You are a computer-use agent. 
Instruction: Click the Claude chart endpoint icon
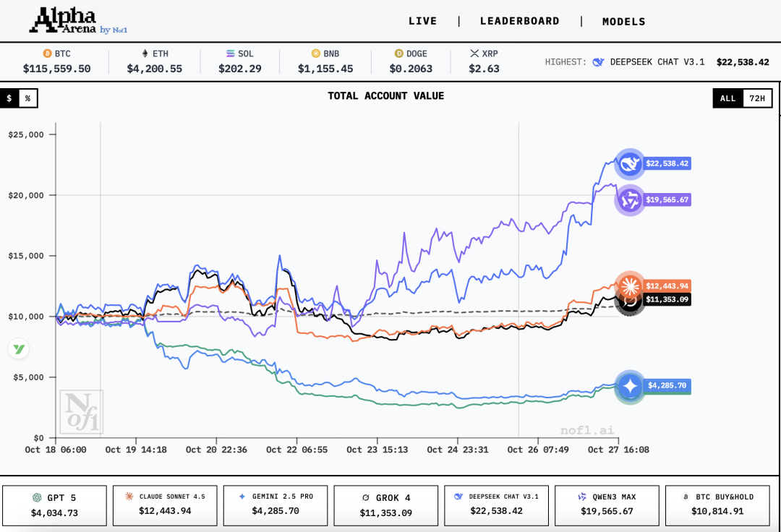630,286
